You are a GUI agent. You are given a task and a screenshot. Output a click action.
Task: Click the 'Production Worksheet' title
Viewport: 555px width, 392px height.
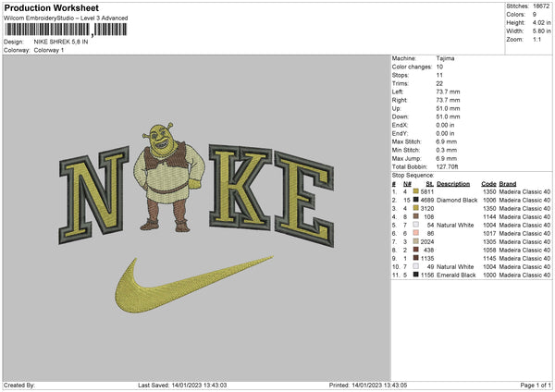click(x=51, y=7)
